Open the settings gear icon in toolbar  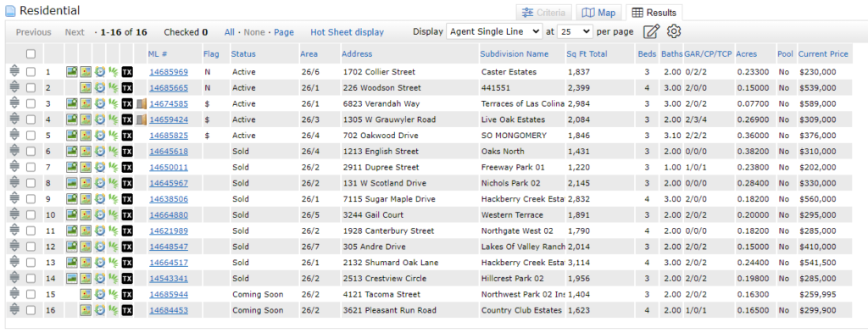[673, 31]
